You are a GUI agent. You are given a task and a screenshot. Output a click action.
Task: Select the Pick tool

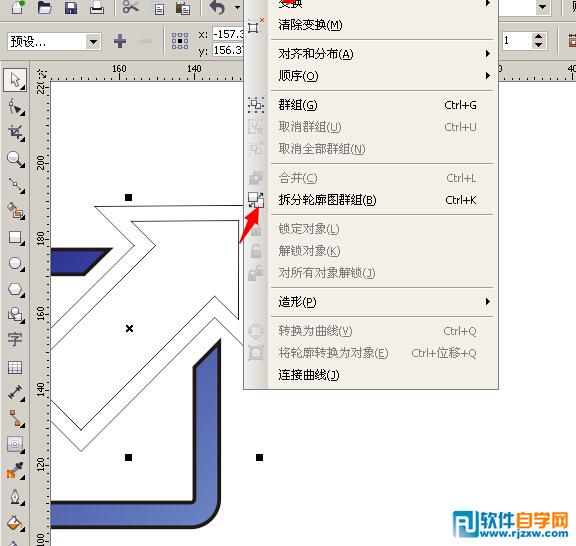[15, 79]
